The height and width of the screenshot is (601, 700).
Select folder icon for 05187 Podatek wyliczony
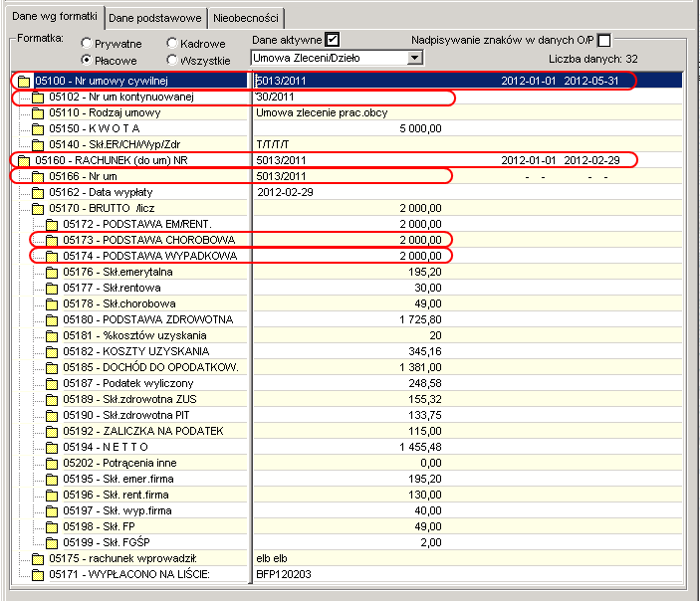[52, 384]
